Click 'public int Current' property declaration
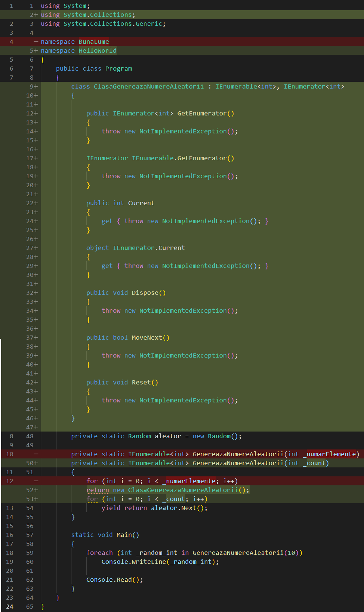This screenshot has height=612, width=364. [x=120, y=203]
